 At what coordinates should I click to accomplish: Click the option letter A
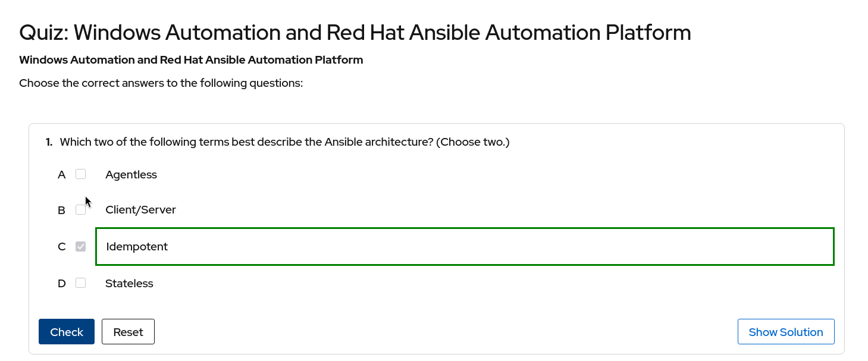click(61, 175)
